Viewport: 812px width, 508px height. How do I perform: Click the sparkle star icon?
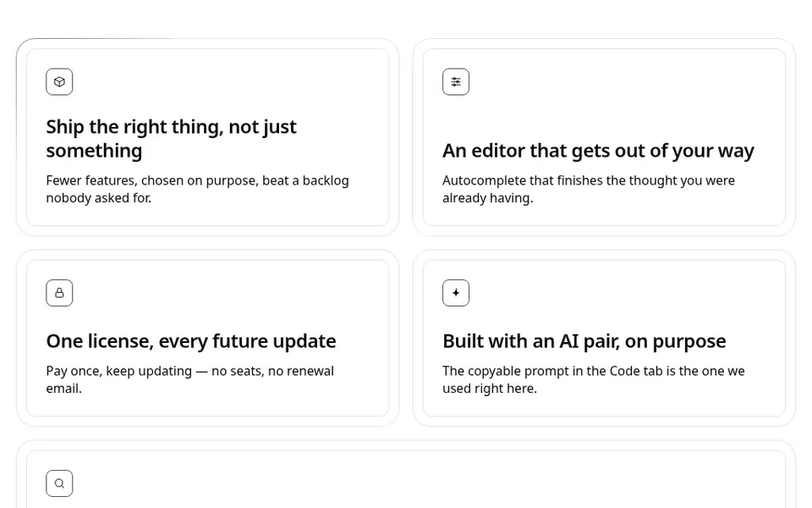point(456,293)
